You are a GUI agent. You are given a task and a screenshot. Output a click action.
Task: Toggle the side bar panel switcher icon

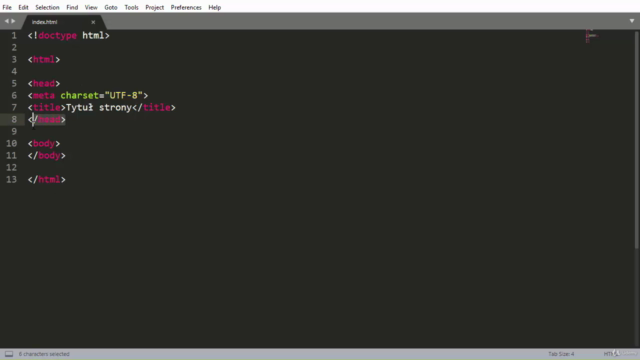[x=9, y=354]
